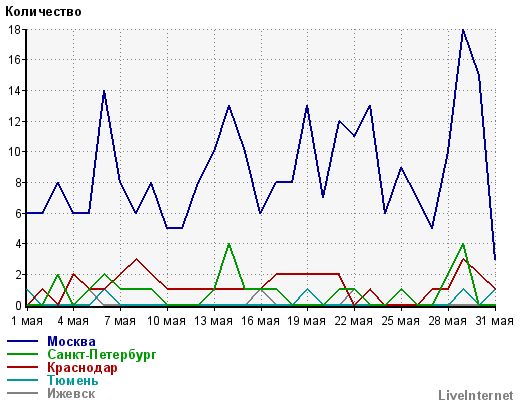Screen dimensions: 520x405
Task: Click the green Санкт-Петербург legend line swatch
Action: pyautogui.click(x=22, y=354)
